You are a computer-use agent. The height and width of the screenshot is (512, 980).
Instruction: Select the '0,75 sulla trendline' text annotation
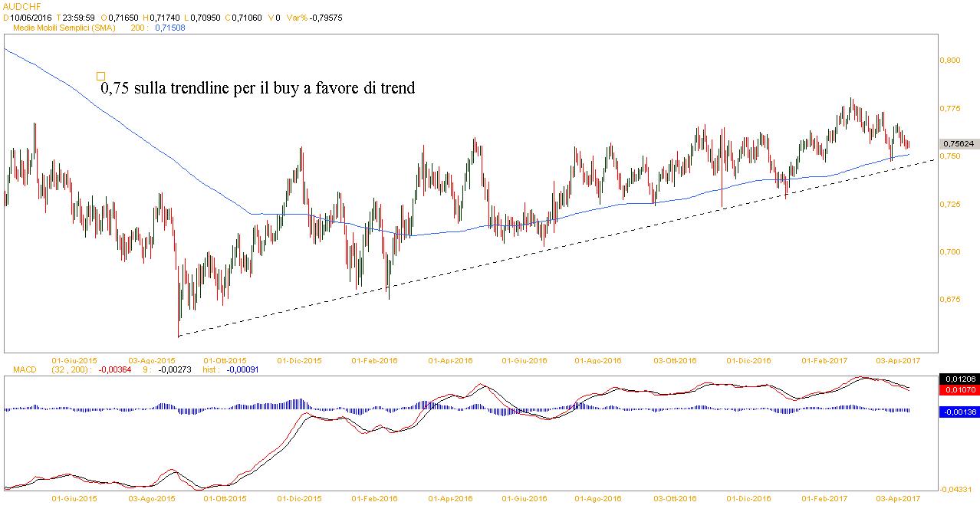258,89
